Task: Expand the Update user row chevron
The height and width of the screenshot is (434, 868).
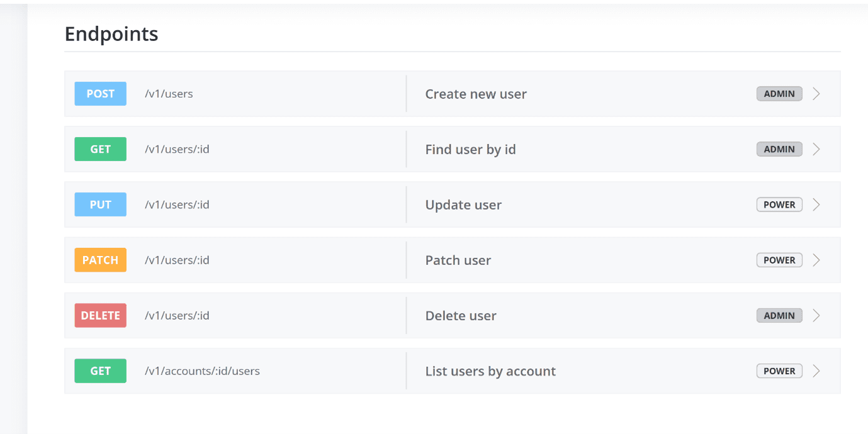Action: [816, 204]
